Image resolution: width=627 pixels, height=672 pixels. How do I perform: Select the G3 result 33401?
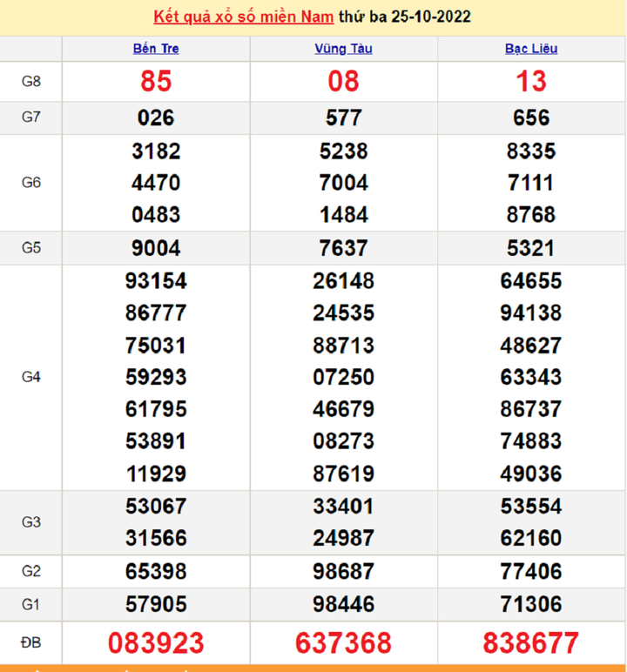click(343, 506)
